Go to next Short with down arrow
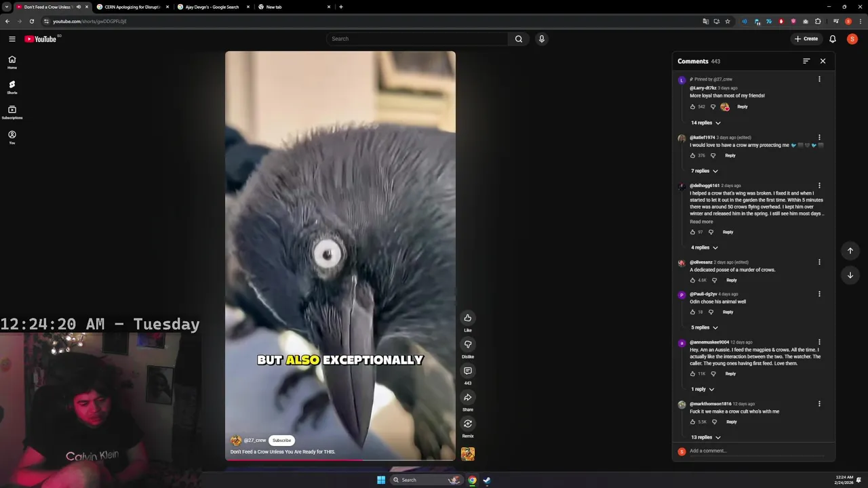Image resolution: width=868 pixels, height=488 pixels. point(850,275)
